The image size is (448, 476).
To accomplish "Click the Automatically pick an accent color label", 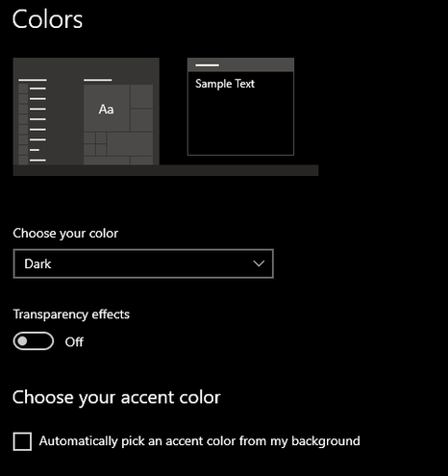I will (200, 441).
